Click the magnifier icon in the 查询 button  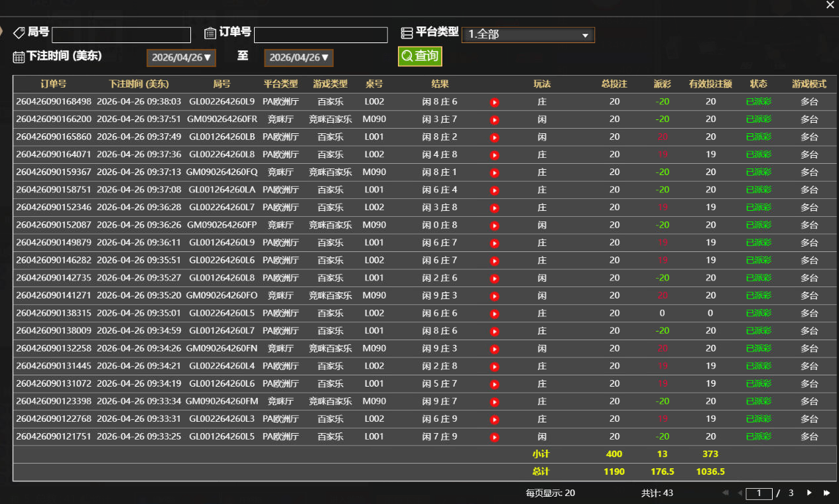coord(407,56)
